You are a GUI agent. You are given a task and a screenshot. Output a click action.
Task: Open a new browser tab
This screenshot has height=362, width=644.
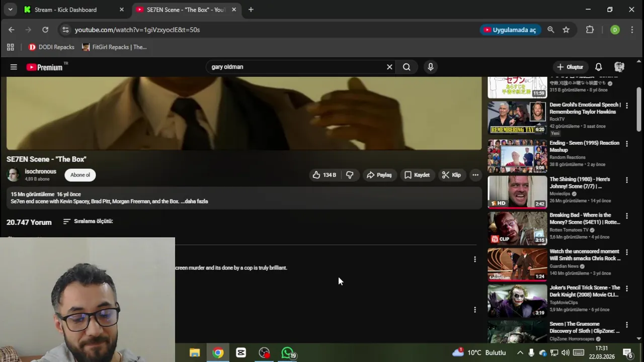(251, 10)
